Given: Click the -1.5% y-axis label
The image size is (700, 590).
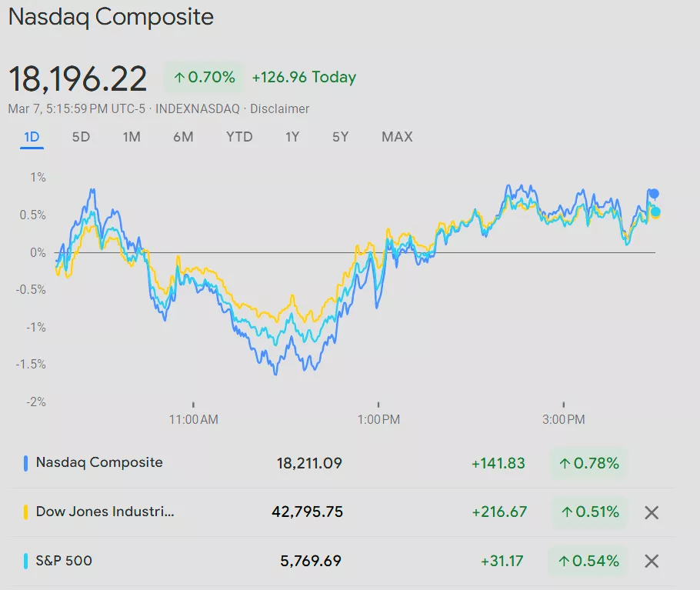Looking at the screenshot, I should click(31, 365).
